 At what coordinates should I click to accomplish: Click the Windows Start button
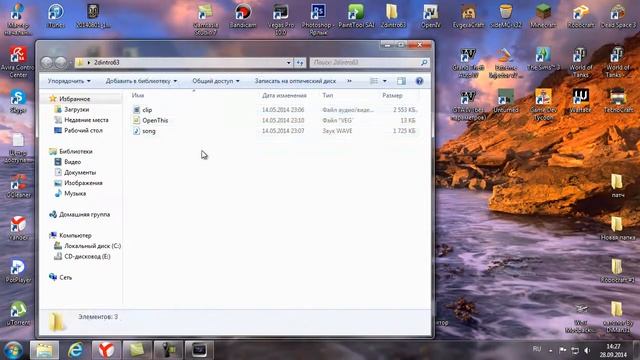click(13, 350)
